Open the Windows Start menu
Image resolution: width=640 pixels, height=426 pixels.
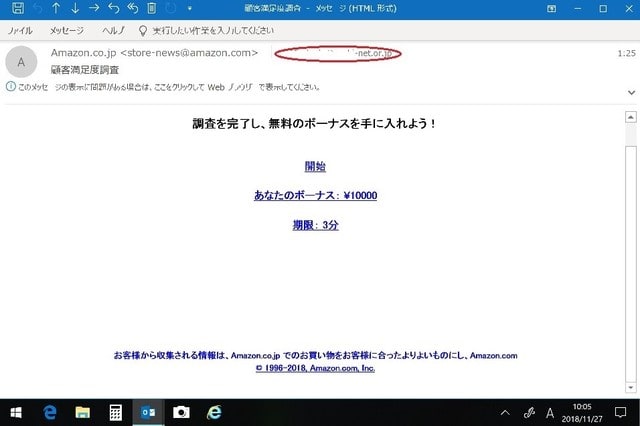16,413
